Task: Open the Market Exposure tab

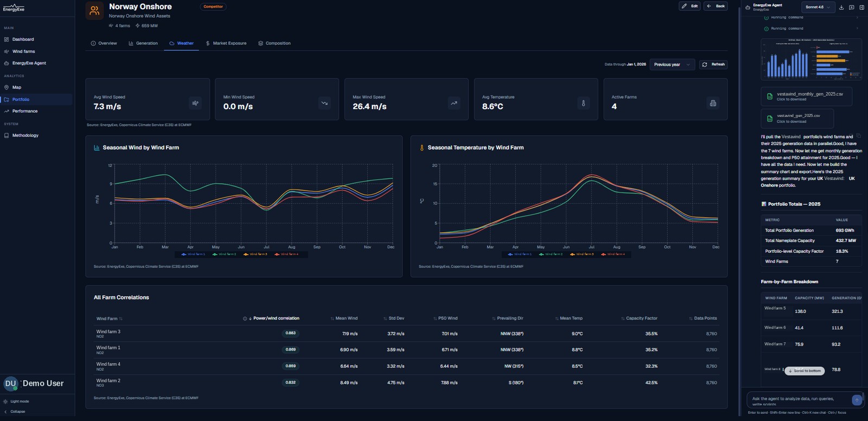Action: (226, 43)
